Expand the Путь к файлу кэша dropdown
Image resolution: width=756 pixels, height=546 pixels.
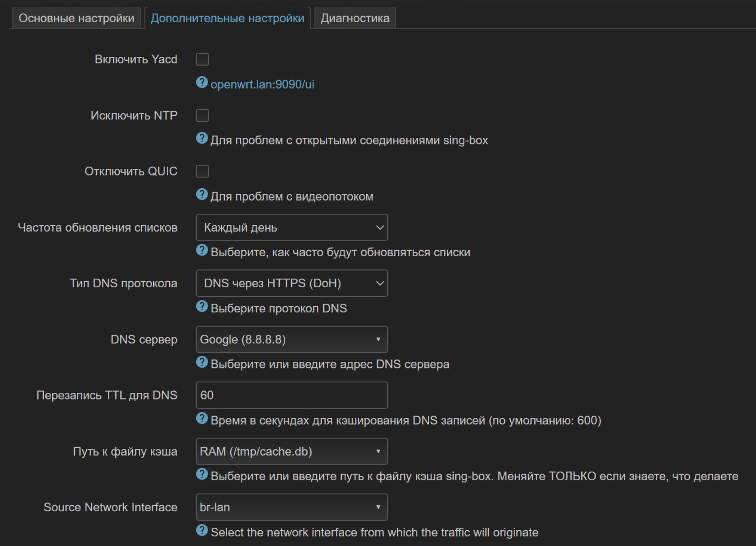pos(292,451)
